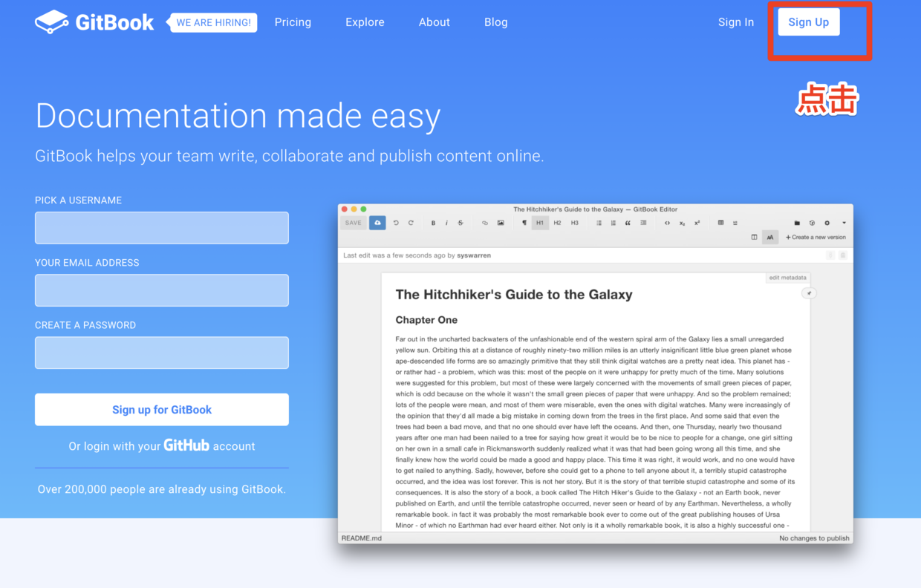Insert a bulleted list
921x588 pixels.
[x=599, y=223]
